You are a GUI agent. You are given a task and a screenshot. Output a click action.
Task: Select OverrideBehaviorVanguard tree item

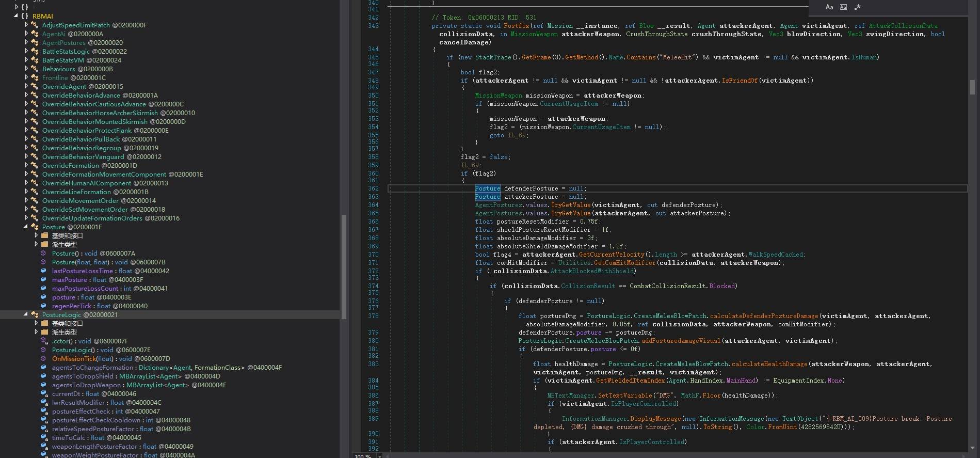102,156
